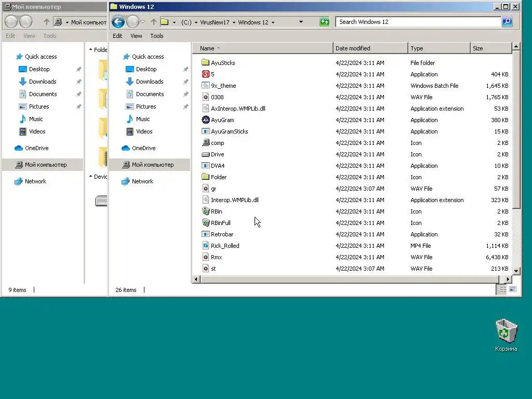Sort by Date modified column header
This screenshot has height=399, width=532.
[370, 48]
